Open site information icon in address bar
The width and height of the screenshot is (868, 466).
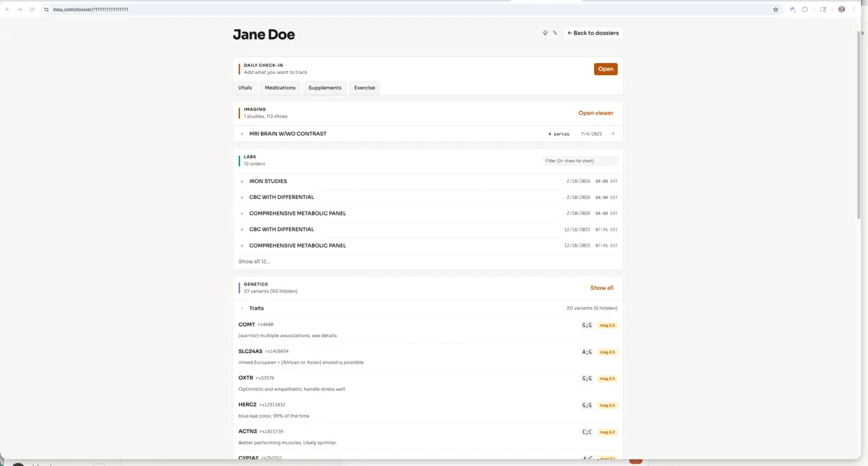46,9
